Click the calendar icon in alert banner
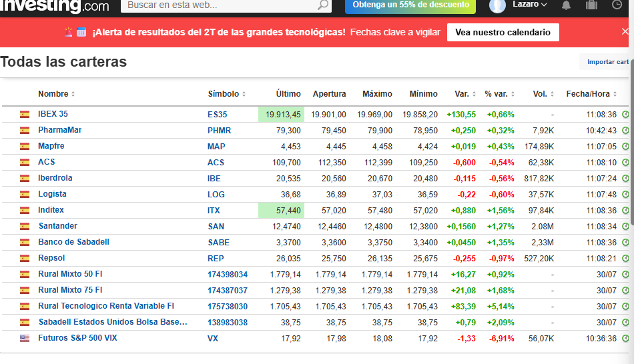This screenshot has width=634, height=364. click(x=81, y=32)
